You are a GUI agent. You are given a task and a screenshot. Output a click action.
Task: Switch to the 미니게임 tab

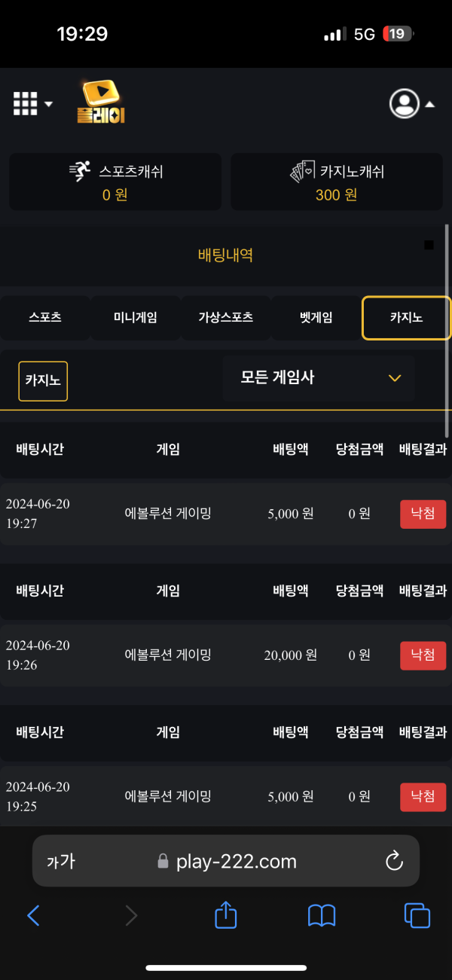click(x=136, y=318)
